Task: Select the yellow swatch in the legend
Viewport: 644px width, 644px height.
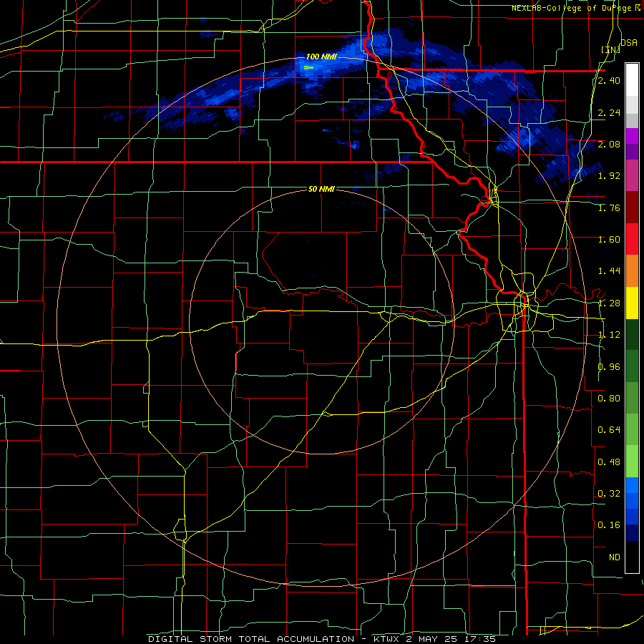Action: coord(632,303)
